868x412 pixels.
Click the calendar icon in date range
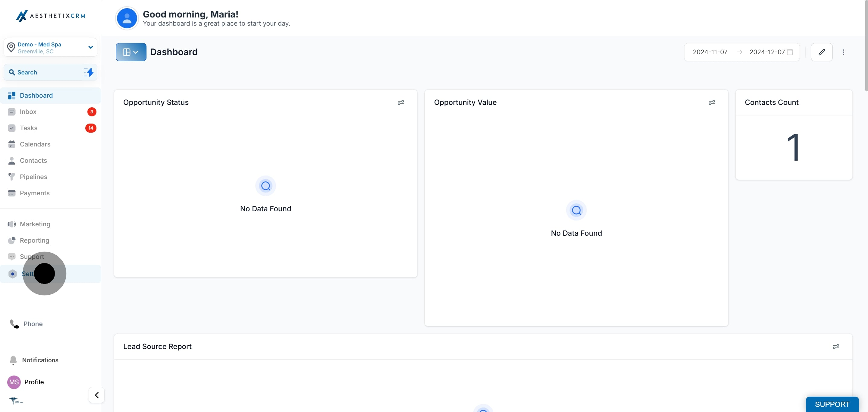(790, 52)
